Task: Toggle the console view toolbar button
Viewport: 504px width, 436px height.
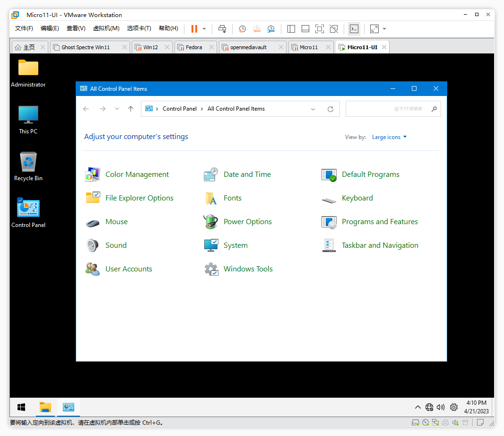Action: tap(354, 29)
